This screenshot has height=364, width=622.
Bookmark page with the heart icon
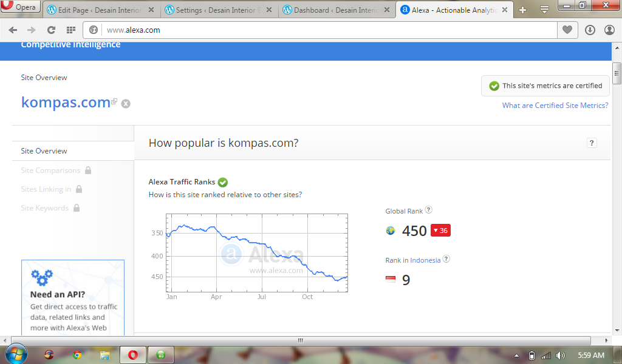567,30
